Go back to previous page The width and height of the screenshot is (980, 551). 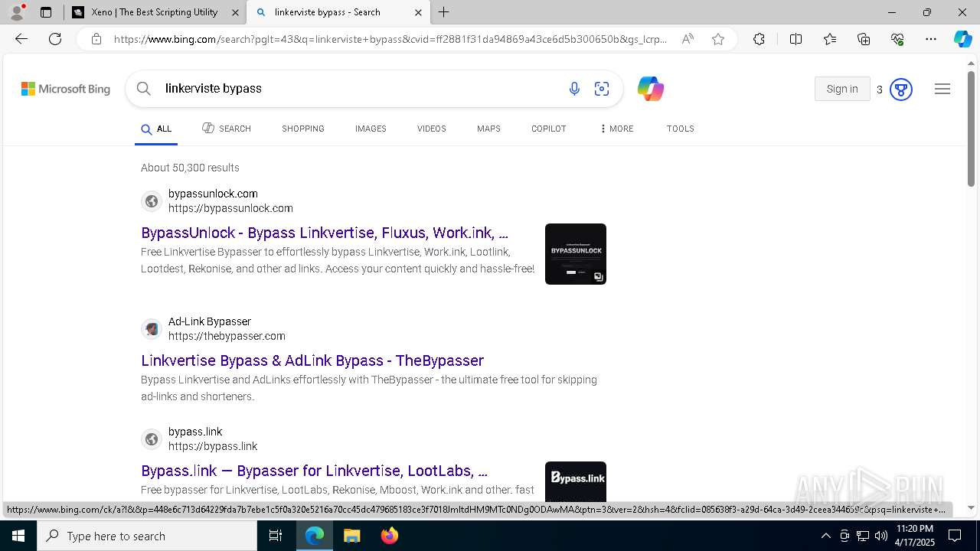point(21,39)
